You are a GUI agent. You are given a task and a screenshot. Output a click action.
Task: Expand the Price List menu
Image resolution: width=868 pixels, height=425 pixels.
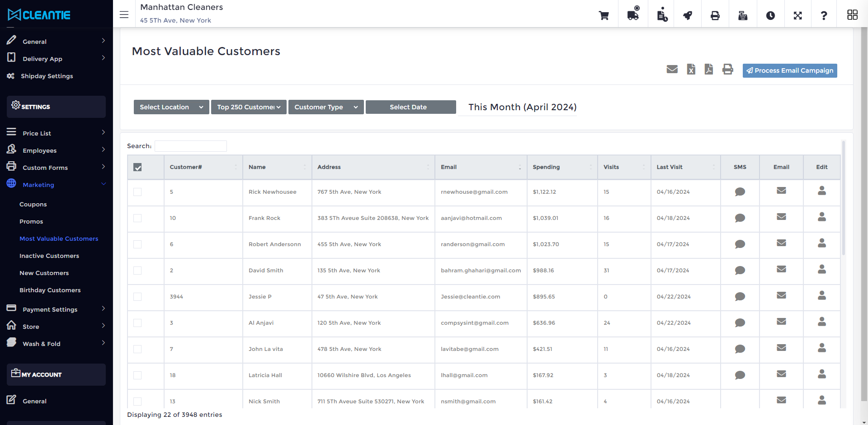coord(56,133)
